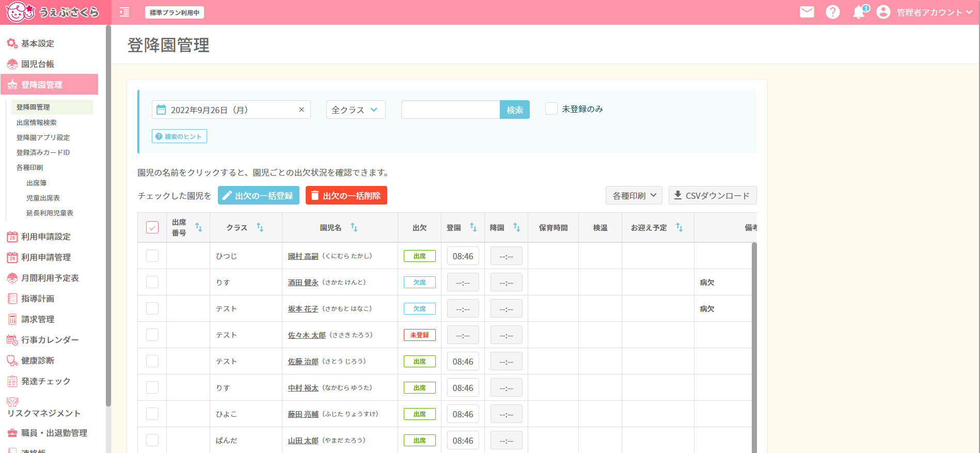Click the 月間利用予定表 icon
Image resolution: width=980 pixels, height=453 pixels.
pyautogui.click(x=12, y=278)
